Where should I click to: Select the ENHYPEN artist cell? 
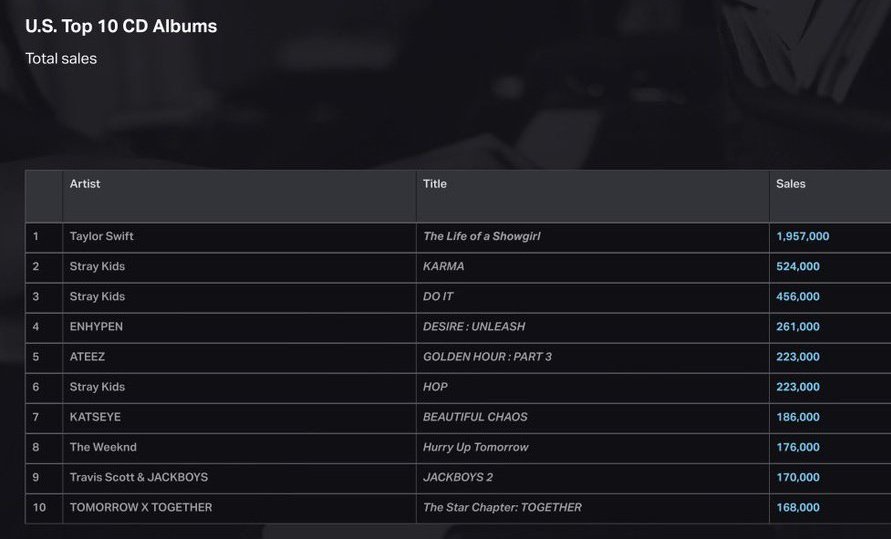[97, 327]
